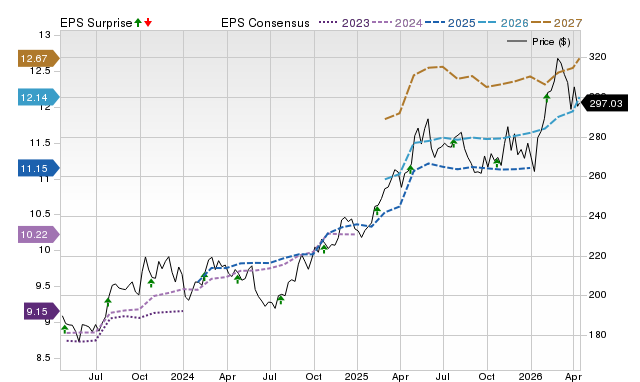640x382 pixels.
Task: Click the 2026 label on the time axis
Action: point(530,376)
